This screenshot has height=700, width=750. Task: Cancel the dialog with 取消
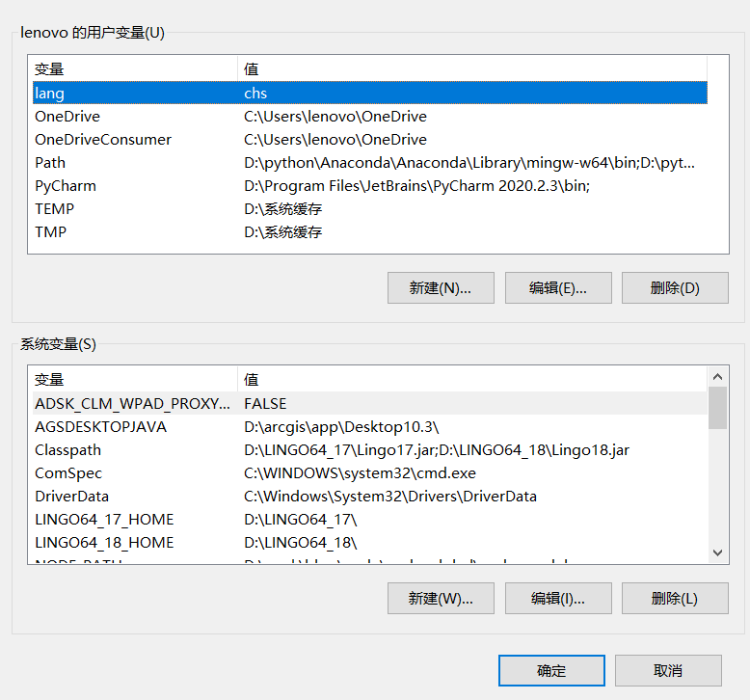(668, 671)
